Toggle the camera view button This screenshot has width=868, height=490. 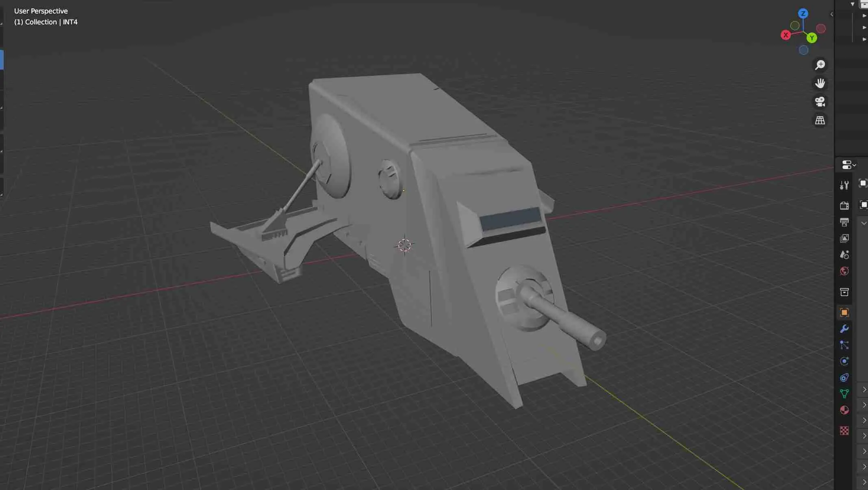coord(820,102)
